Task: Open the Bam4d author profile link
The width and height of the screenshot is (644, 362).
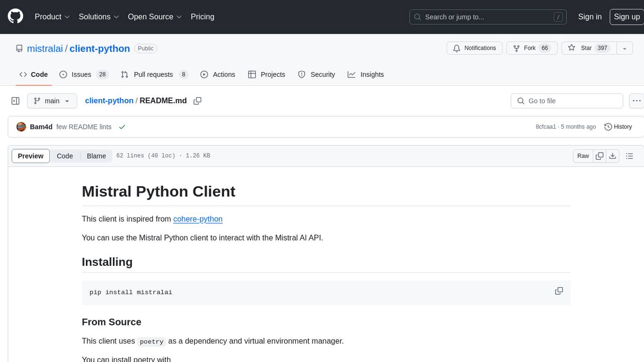Action: click(41, 127)
